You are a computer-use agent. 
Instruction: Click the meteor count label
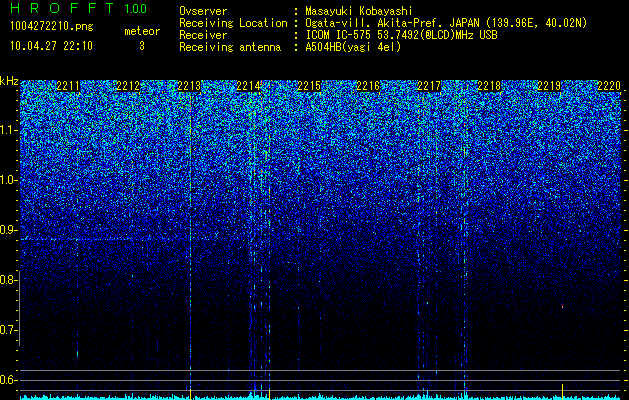(142, 31)
